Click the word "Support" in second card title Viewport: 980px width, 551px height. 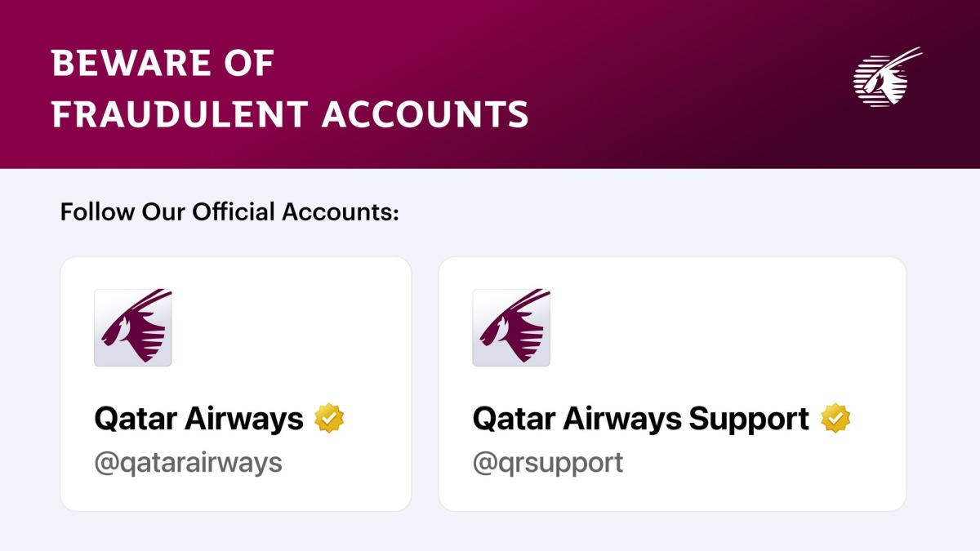(749, 419)
